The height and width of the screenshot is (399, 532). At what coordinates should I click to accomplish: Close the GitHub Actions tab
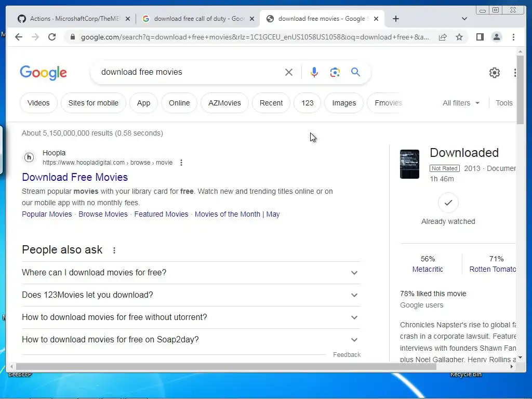click(x=128, y=19)
